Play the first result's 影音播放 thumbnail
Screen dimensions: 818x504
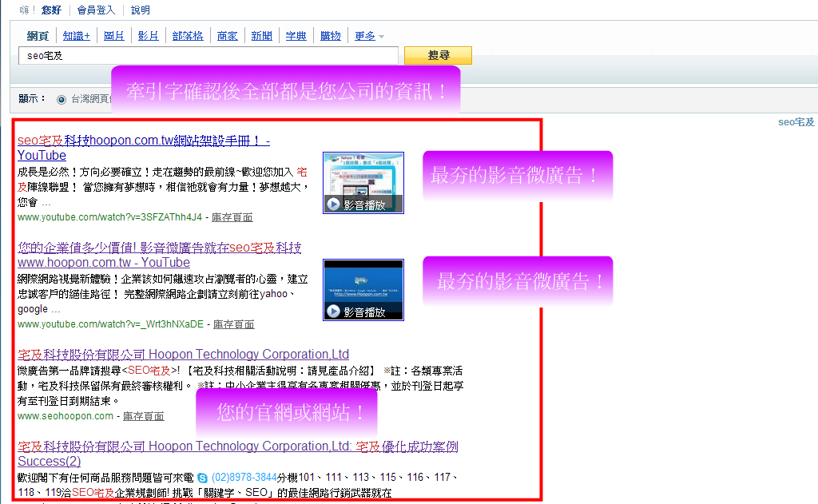pos(363,183)
